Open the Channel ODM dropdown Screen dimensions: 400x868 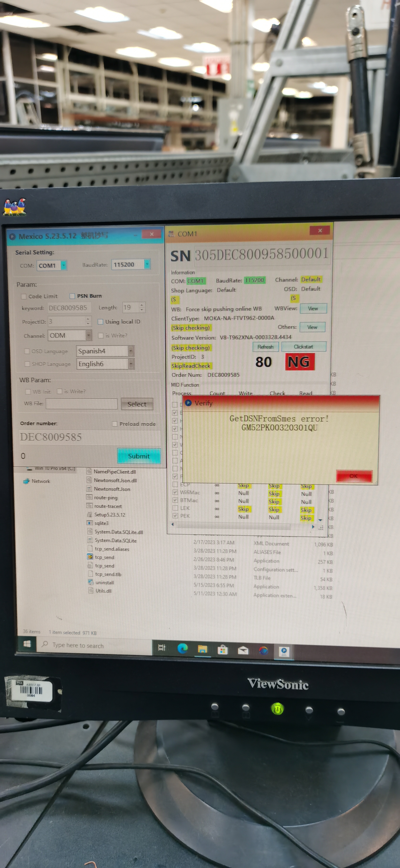(x=89, y=335)
